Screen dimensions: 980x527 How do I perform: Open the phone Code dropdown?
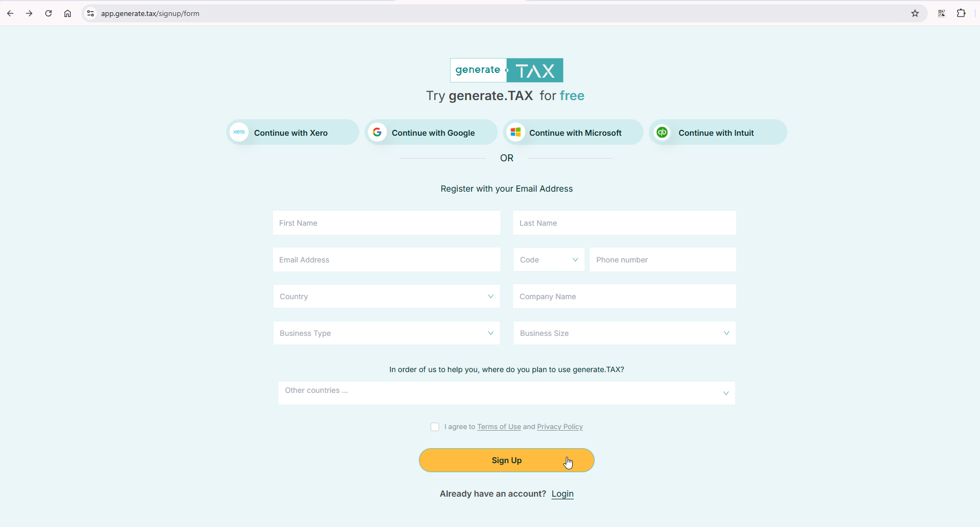(x=548, y=260)
